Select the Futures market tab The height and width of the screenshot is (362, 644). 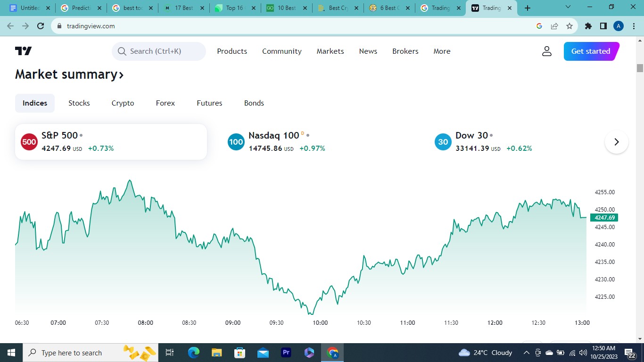(209, 103)
